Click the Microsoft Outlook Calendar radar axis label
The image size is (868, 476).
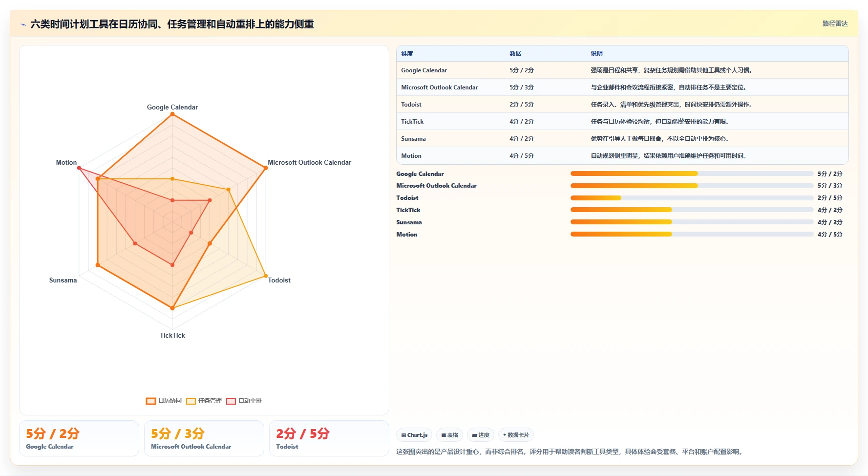(x=309, y=162)
